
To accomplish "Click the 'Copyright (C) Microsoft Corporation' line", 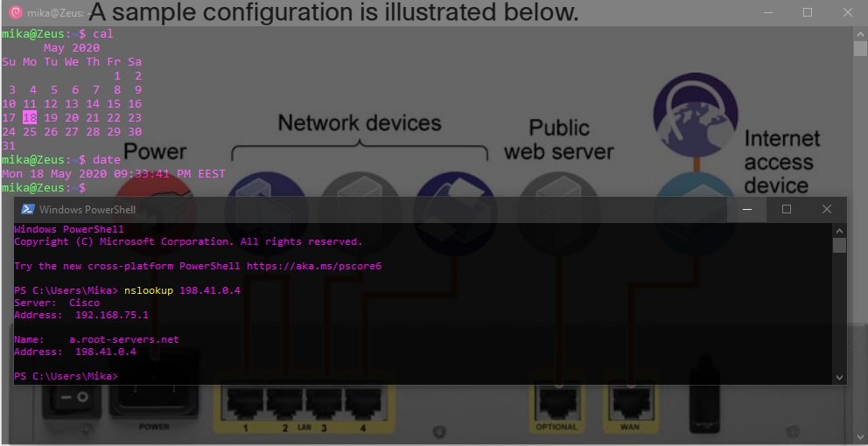I will [188, 242].
